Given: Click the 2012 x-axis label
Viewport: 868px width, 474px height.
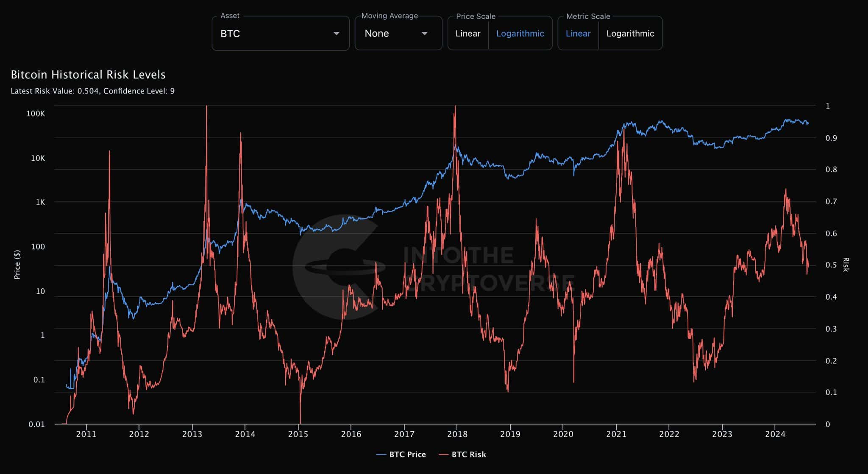Looking at the screenshot, I should click(139, 434).
